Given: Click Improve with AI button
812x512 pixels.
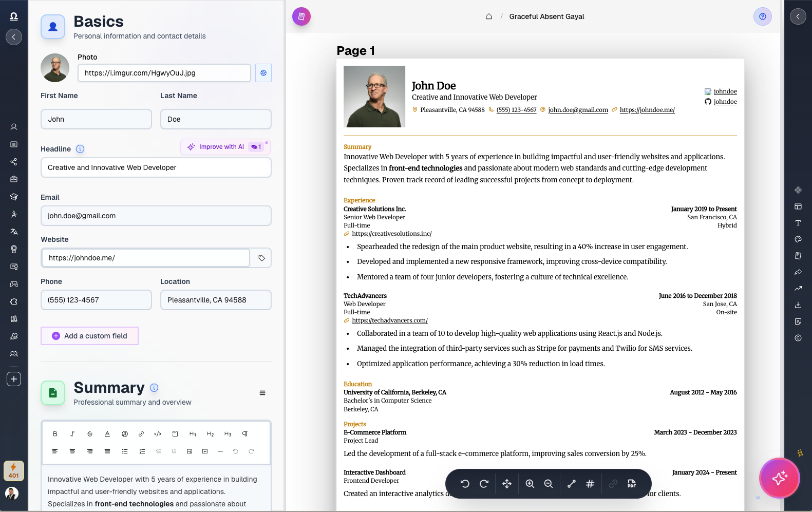Looking at the screenshot, I should [x=225, y=147].
